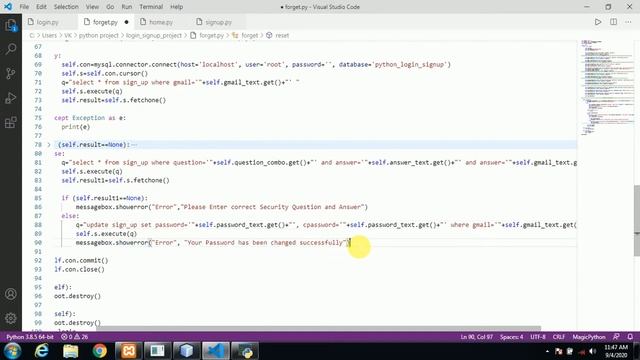Change UTF-8 encoding in status bar
The image size is (640, 360).
538,337
